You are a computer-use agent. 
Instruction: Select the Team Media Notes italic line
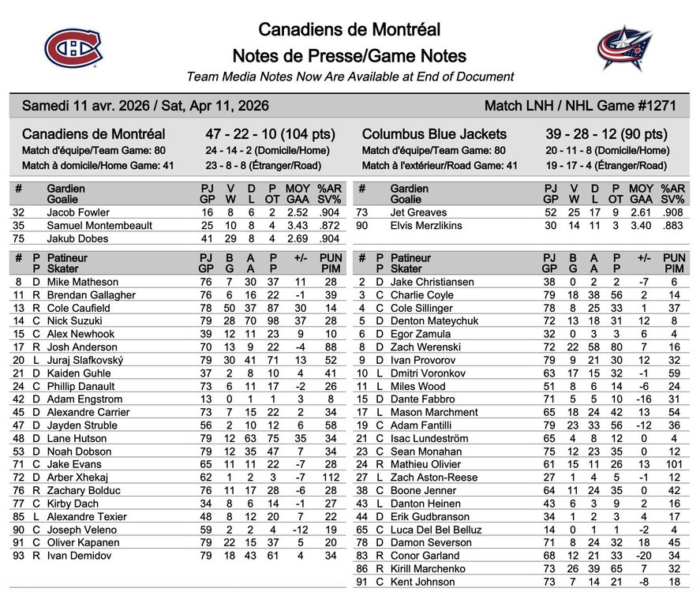350,77
